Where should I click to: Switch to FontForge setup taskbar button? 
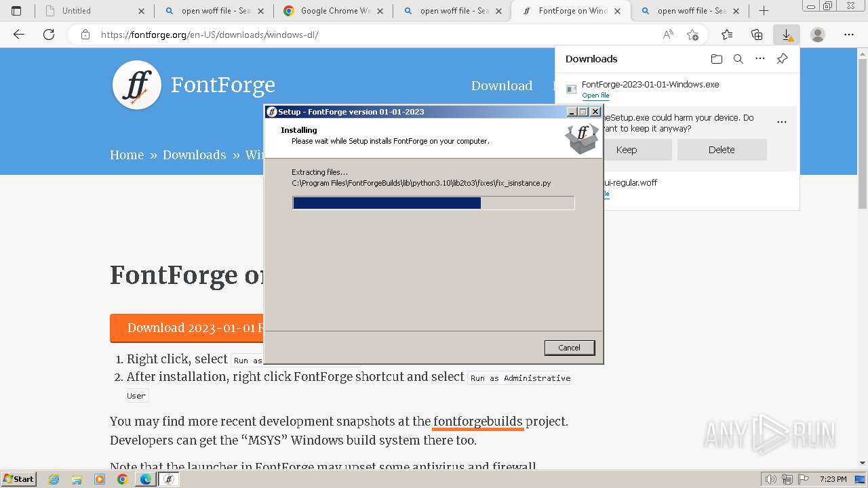pos(169,479)
